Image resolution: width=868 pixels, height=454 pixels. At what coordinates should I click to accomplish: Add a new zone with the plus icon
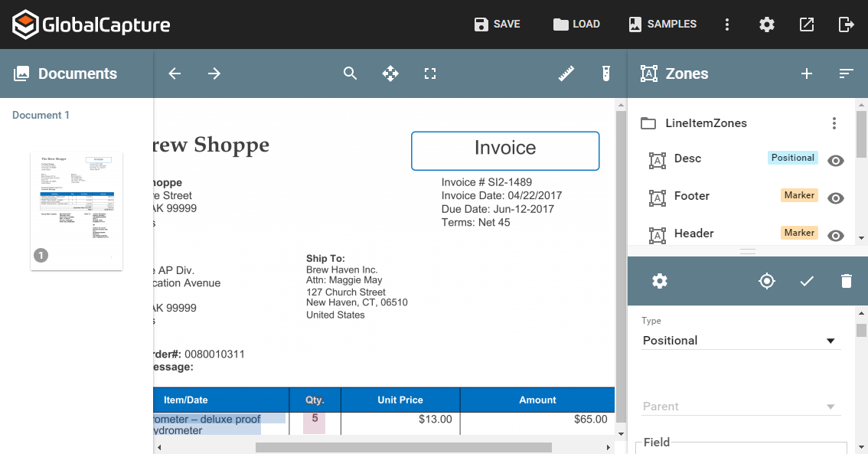coord(806,73)
